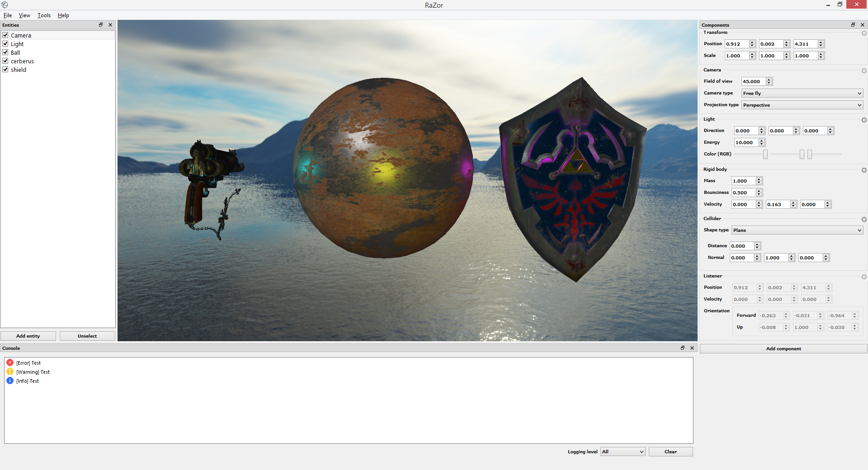Click the Field of view stepper arrows
This screenshot has width=868, height=470.
pos(769,81)
